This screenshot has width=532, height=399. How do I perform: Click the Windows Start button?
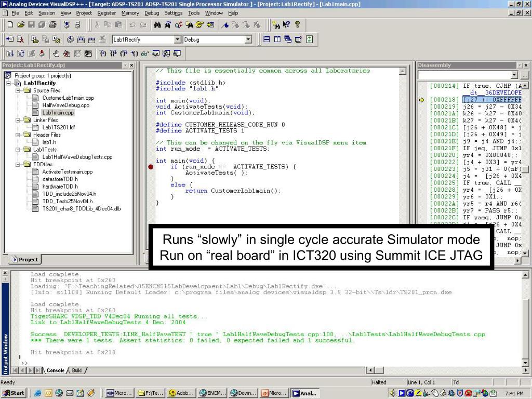(14, 393)
